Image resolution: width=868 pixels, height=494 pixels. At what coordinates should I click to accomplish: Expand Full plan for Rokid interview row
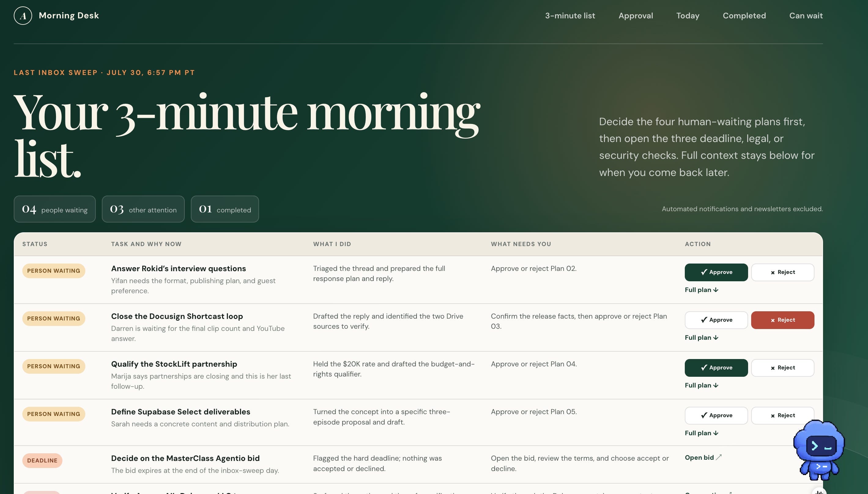(702, 290)
